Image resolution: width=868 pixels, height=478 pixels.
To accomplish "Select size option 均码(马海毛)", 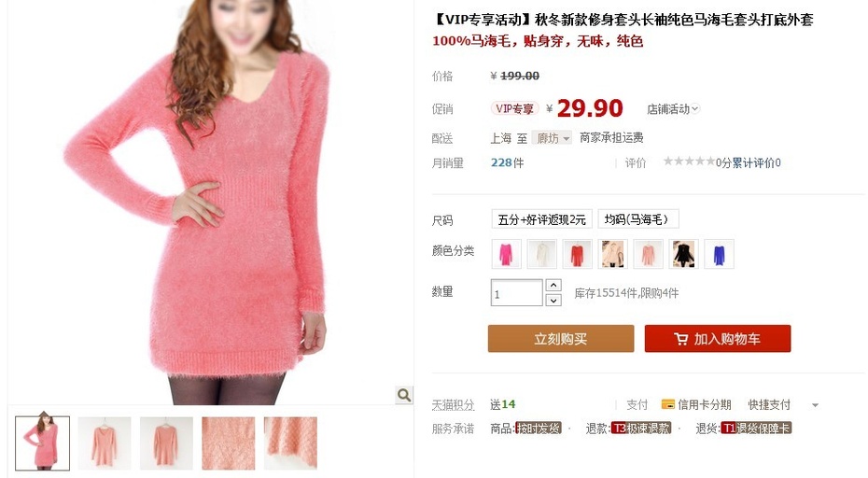I will click(638, 219).
